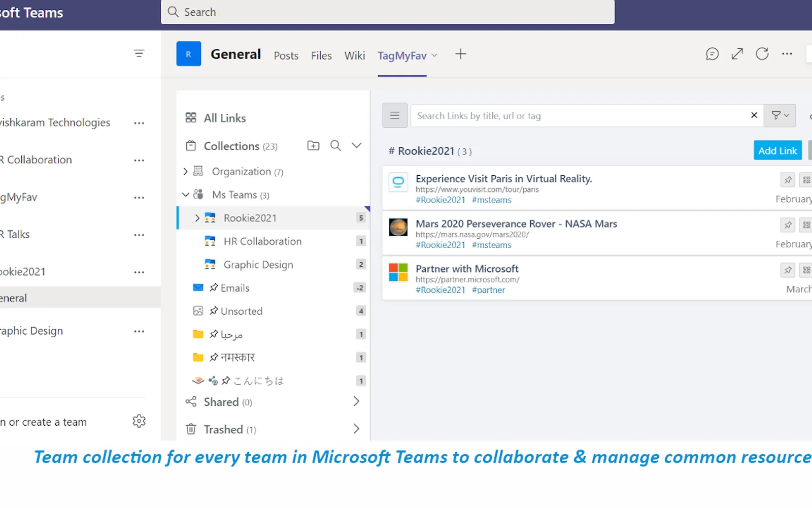Pin the Partner with Microsoft link
812x508 pixels.
788,270
